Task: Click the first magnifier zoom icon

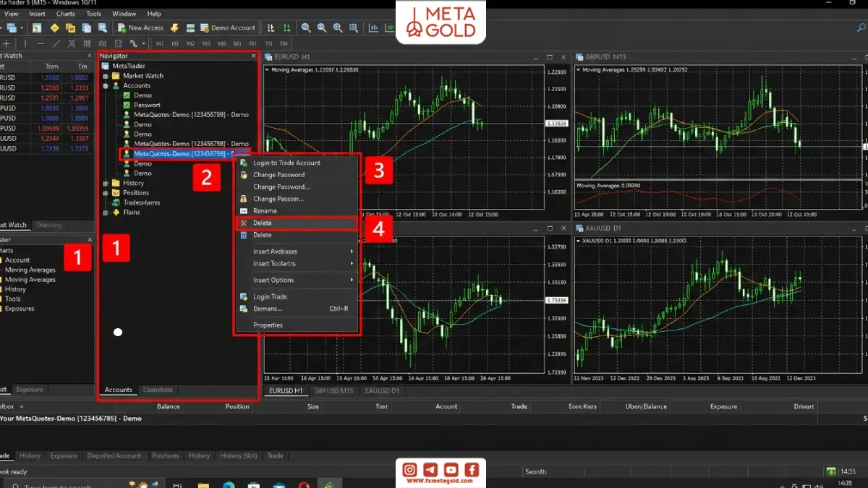Action: 306,28
